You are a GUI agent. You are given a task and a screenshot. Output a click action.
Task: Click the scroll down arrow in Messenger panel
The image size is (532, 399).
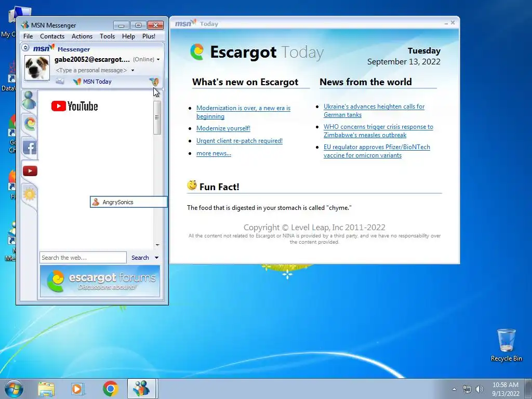pyautogui.click(x=157, y=245)
